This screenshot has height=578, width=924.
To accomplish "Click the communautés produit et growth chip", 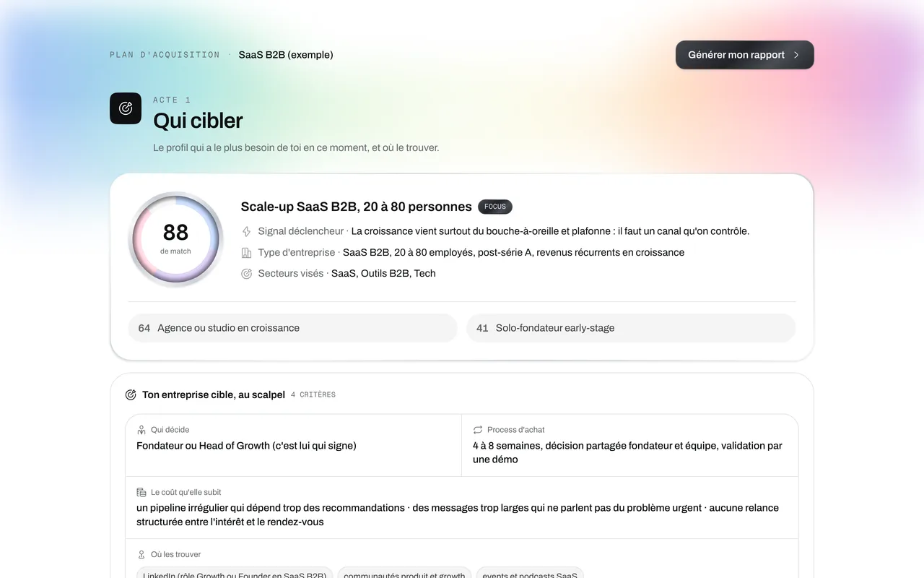I will click(404, 574).
